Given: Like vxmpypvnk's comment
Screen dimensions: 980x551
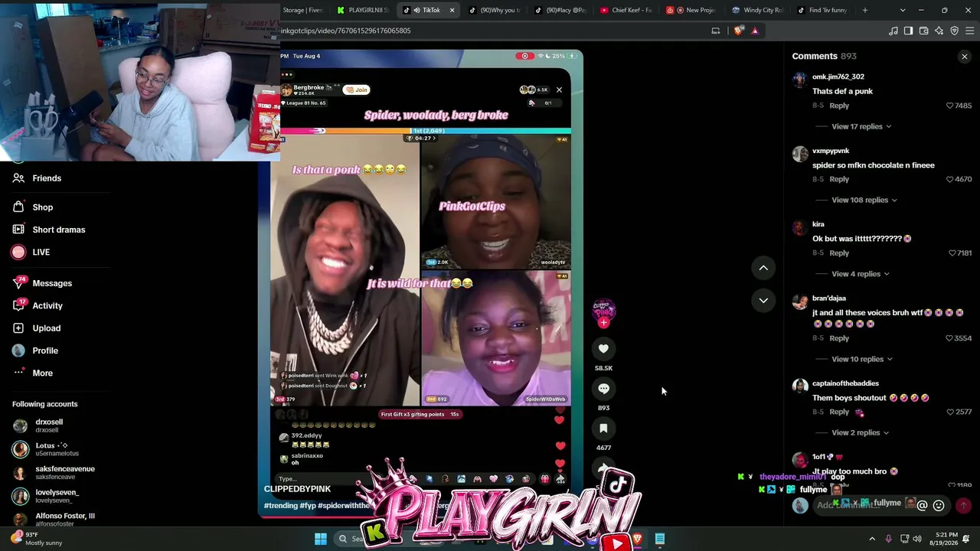Looking at the screenshot, I should point(950,179).
